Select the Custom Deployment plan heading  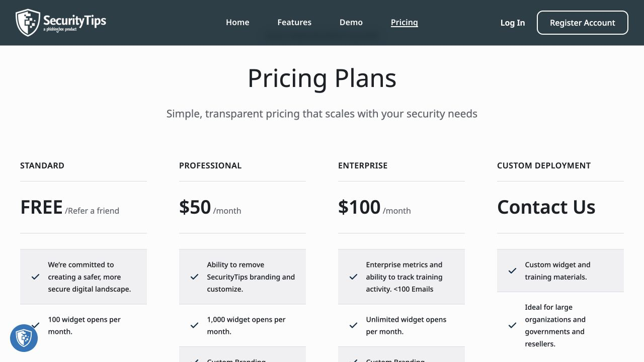click(544, 165)
